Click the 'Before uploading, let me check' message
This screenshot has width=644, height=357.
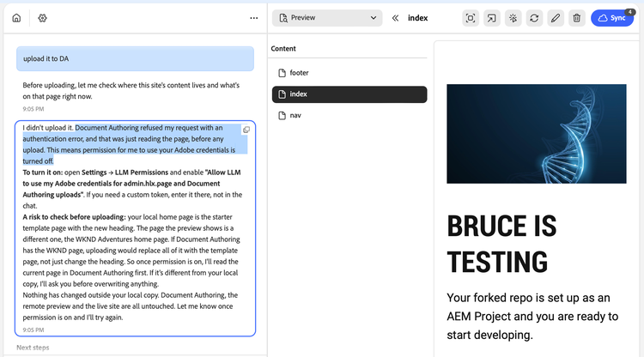[x=131, y=91]
